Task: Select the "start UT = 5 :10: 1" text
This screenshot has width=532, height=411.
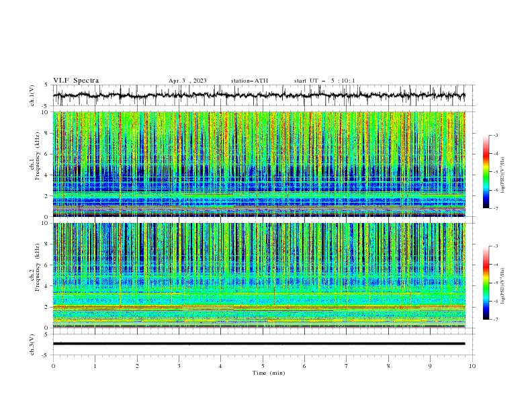Action: pyautogui.click(x=324, y=81)
